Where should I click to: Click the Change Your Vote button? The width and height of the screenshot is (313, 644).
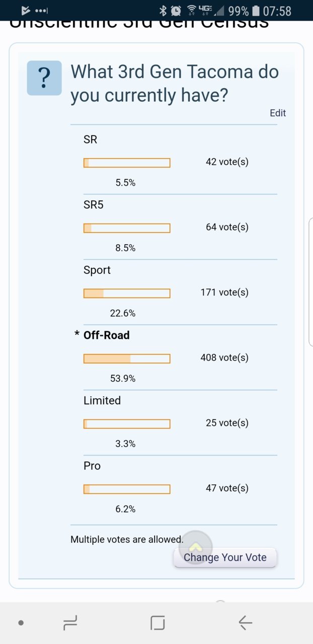[x=225, y=557]
